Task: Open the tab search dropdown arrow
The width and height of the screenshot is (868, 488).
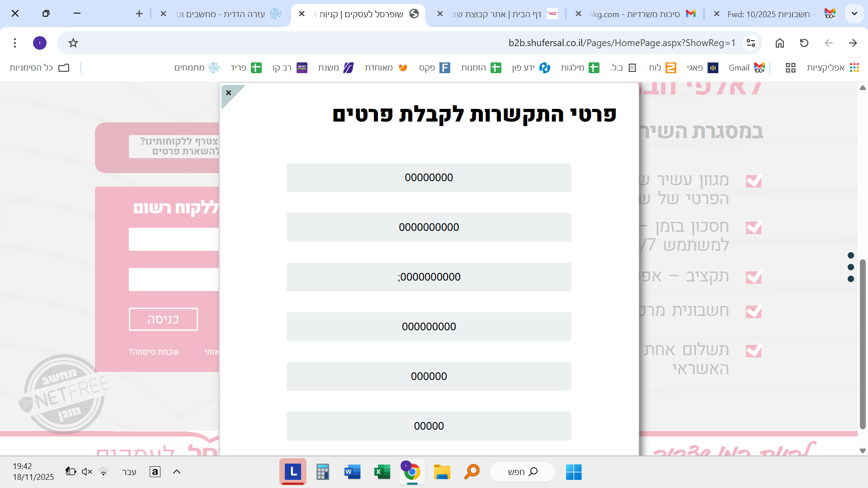Action: coord(854,14)
